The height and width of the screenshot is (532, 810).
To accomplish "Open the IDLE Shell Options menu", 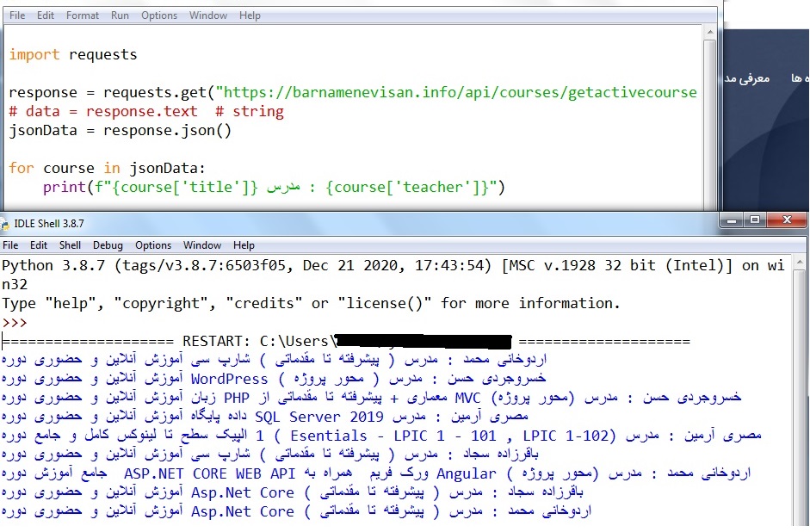I will [153, 245].
